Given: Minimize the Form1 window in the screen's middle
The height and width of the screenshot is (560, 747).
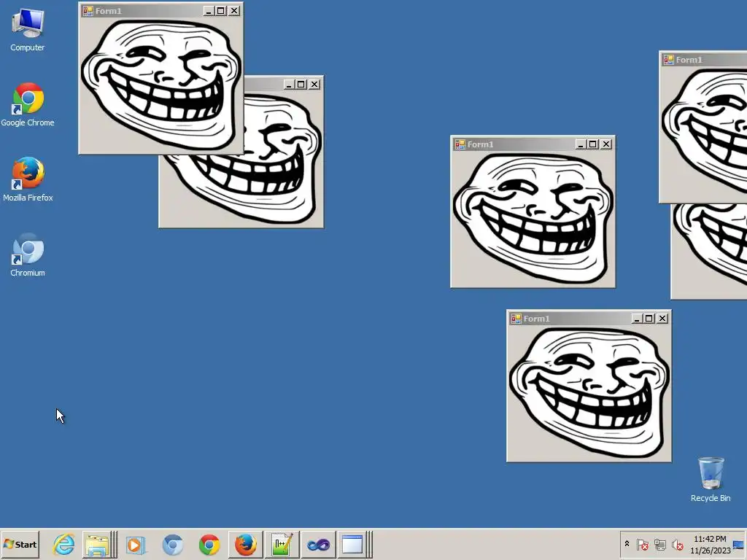Looking at the screenshot, I should [x=581, y=144].
